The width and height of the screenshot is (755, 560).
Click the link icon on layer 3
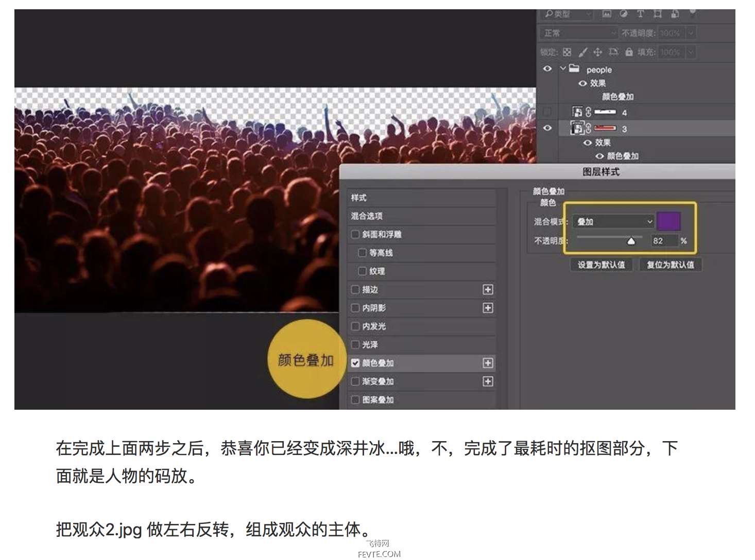[x=588, y=128]
